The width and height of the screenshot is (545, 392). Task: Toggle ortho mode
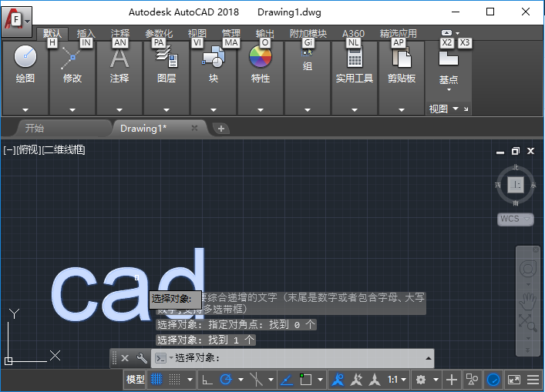coord(207,380)
